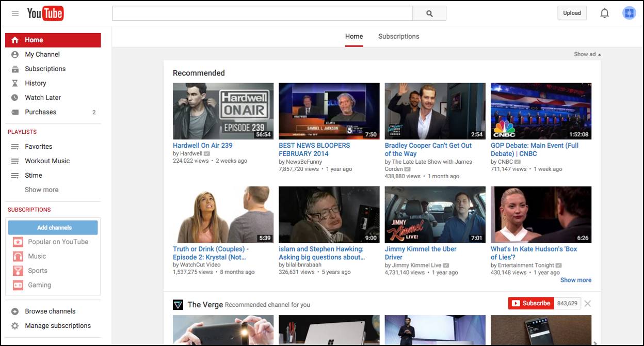Click the Manage subscriptions gear

click(x=15, y=326)
